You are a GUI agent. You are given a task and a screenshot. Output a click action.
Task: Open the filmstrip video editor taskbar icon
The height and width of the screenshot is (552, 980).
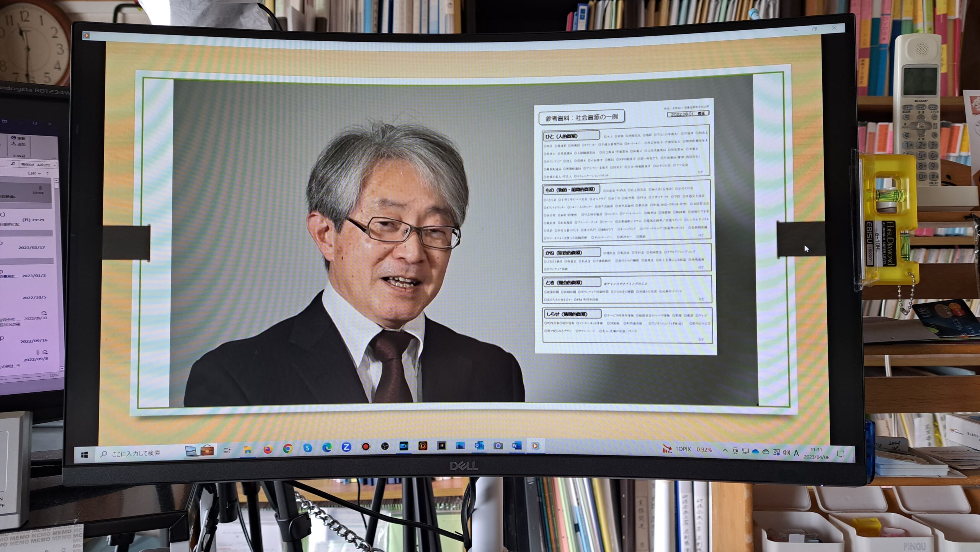pos(461,445)
